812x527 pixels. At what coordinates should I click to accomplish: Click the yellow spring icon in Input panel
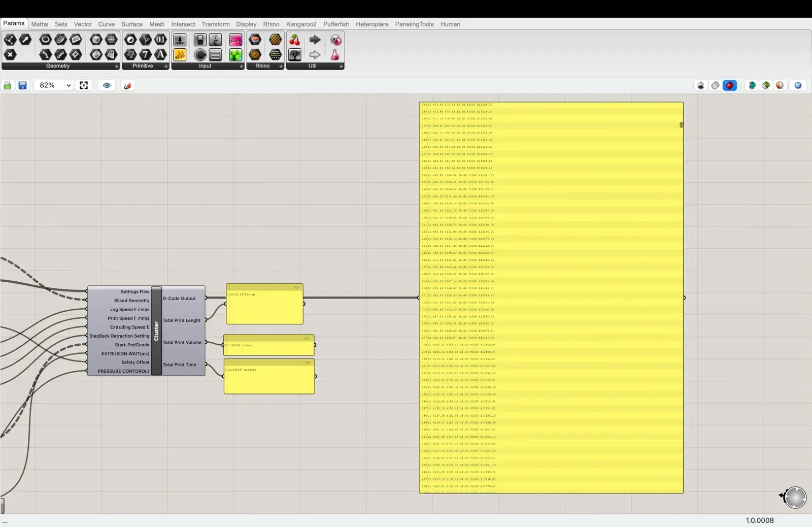(180, 54)
